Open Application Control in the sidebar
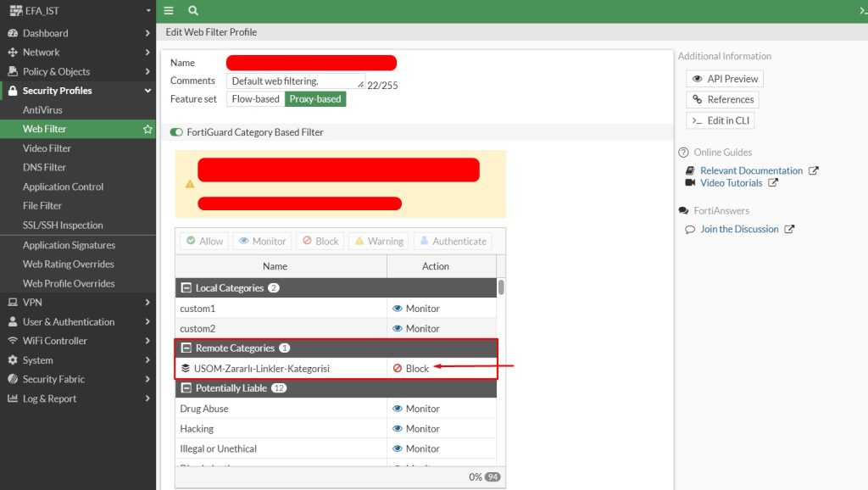Image resolution: width=868 pixels, height=490 pixels. (63, 187)
